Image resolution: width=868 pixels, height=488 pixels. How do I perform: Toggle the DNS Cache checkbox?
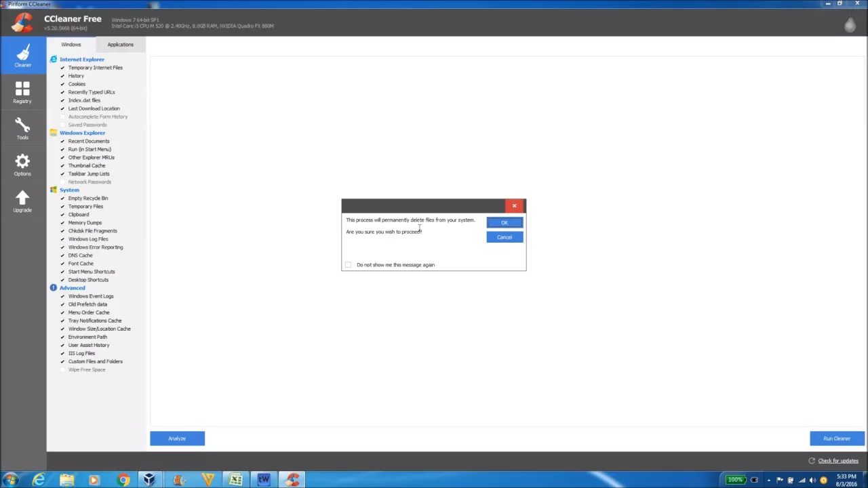pyautogui.click(x=62, y=256)
